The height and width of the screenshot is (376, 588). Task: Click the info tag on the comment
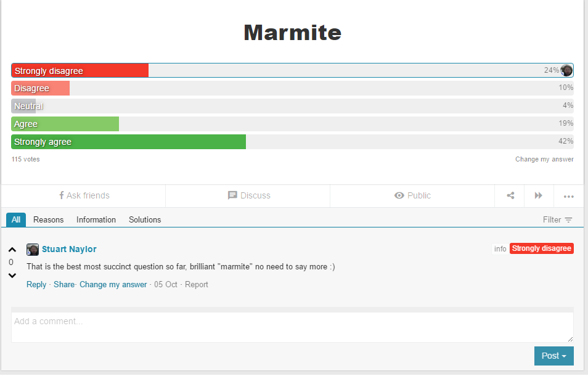click(500, 249)
